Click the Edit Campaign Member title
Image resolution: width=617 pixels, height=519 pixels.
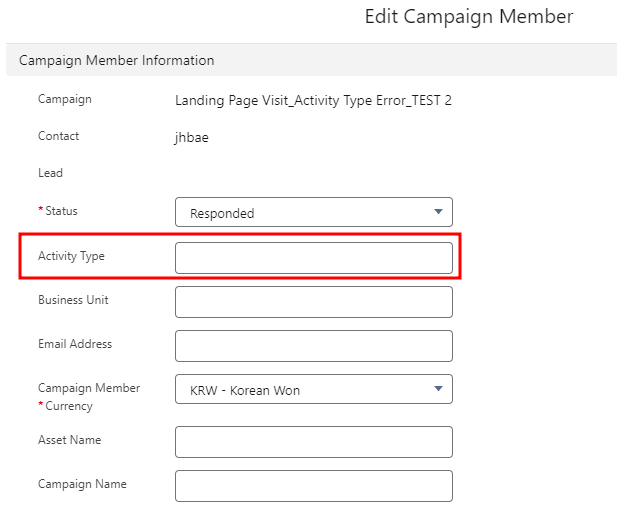click(469, 17)
